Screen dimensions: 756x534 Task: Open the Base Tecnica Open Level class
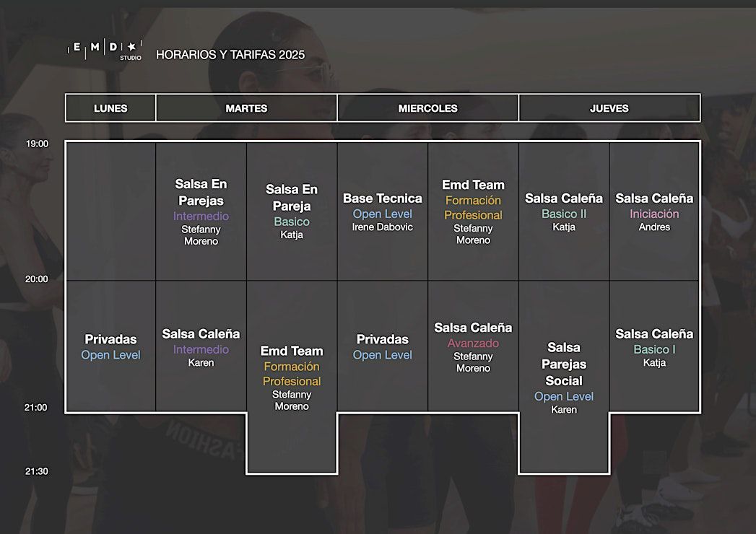[383, 211]
